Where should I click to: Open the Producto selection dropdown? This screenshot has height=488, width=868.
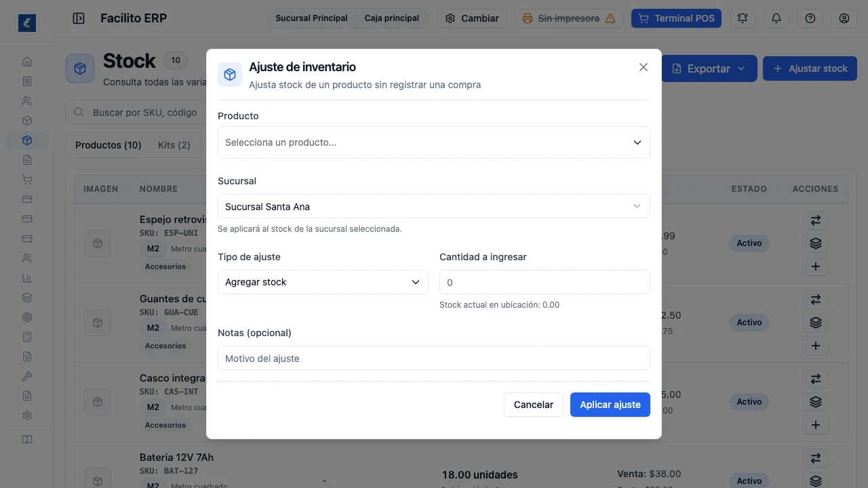(434, 142)
